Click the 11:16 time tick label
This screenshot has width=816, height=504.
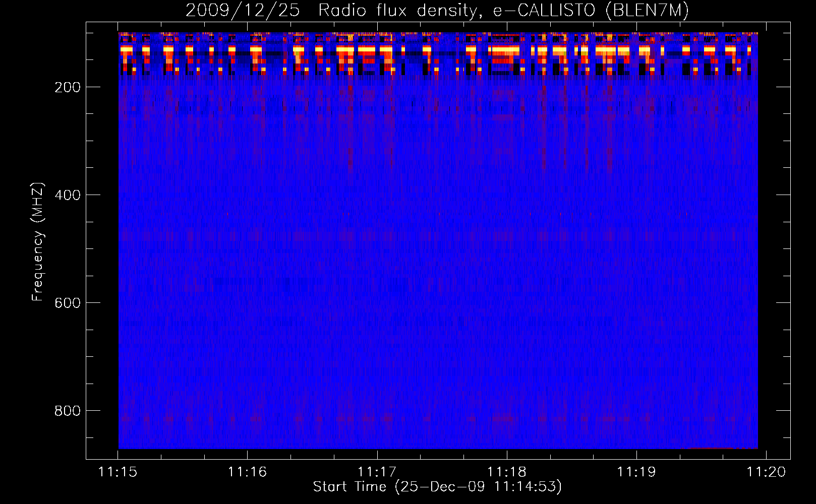pyautogui.click(x=247, y=472)
